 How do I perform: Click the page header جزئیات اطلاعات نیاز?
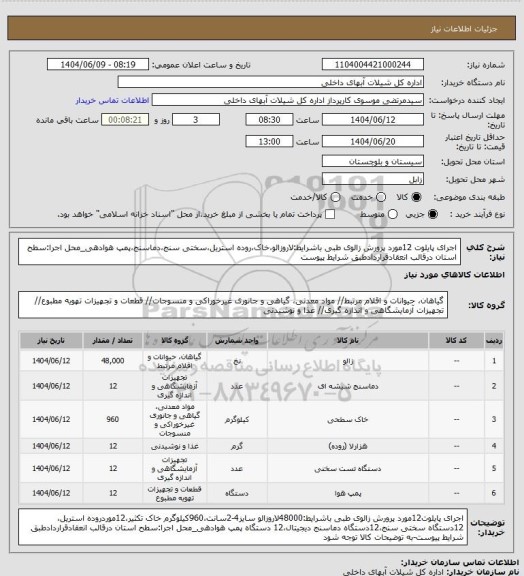click(463, 29)
